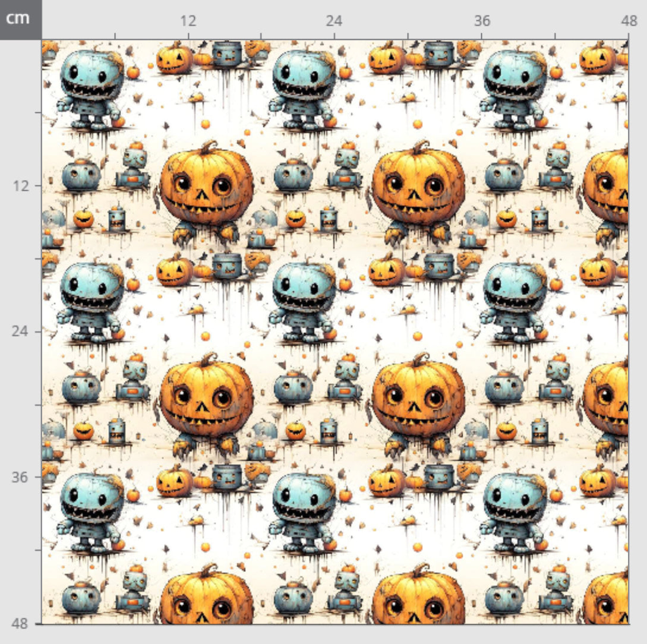This screenshot has width=647, height=644.
Task: Click the left ruler tick above 12
Action: tap(37, 112)
